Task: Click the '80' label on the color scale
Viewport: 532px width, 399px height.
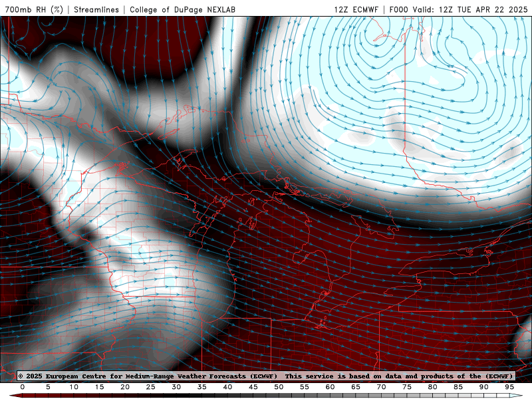Action: (433, 387)
